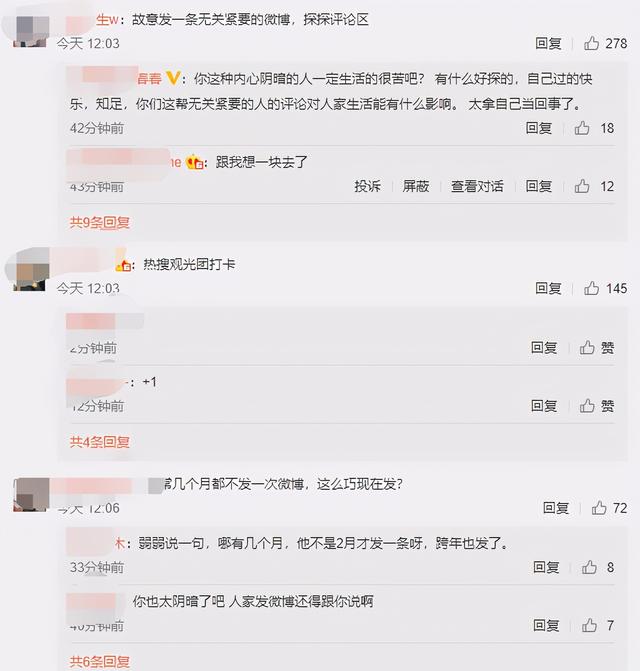Like the comment with 72 likes

(609, 508)
